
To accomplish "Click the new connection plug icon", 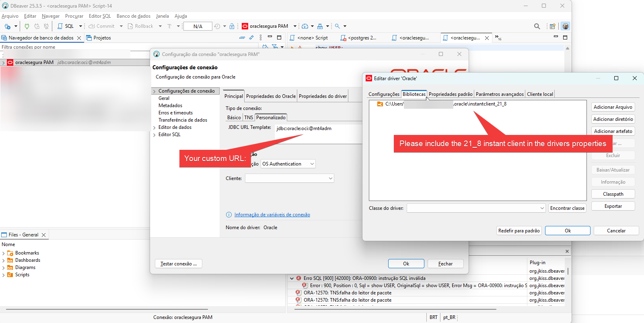I will click(8, 26).
